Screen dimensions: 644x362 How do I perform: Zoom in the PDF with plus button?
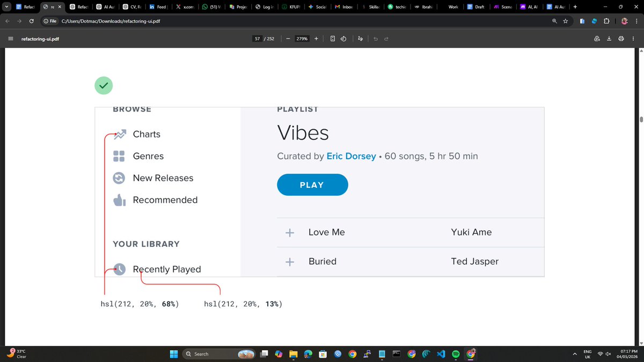point(316,39)
